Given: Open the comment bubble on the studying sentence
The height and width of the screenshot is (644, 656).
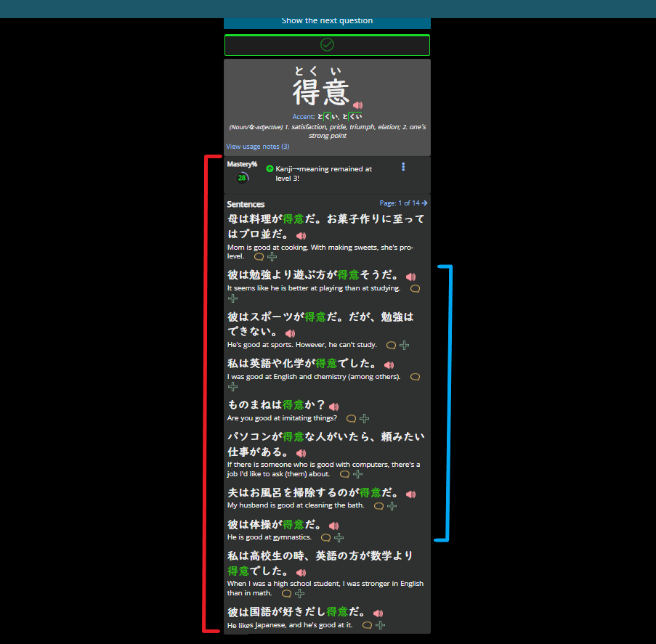Looking at the screenshot, I should (415, 288).
